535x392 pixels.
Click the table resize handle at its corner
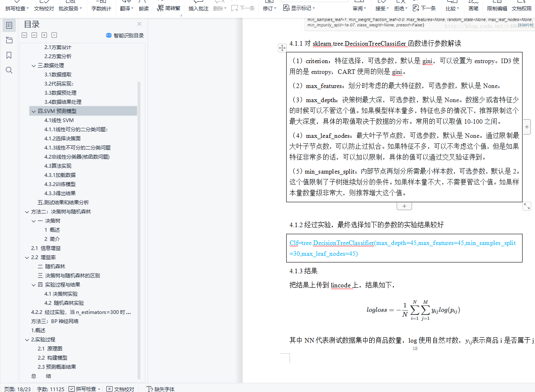[527, 206]
